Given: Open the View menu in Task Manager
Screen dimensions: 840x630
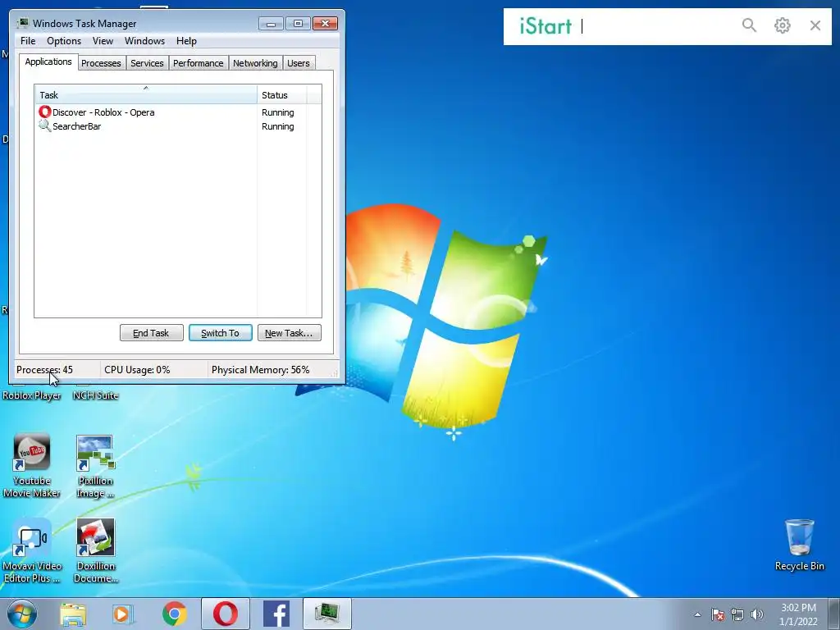Looking at the screenshot, I should (x=103, y=41).
